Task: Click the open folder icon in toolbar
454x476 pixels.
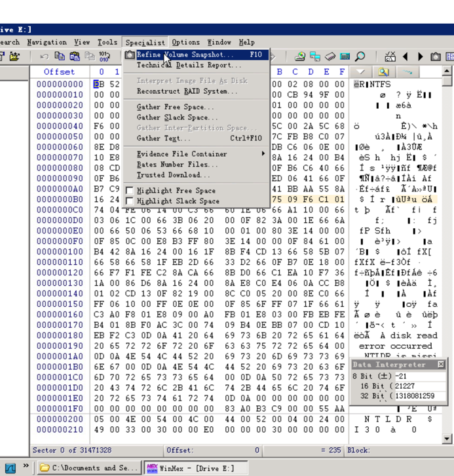Action: [14, 56]
